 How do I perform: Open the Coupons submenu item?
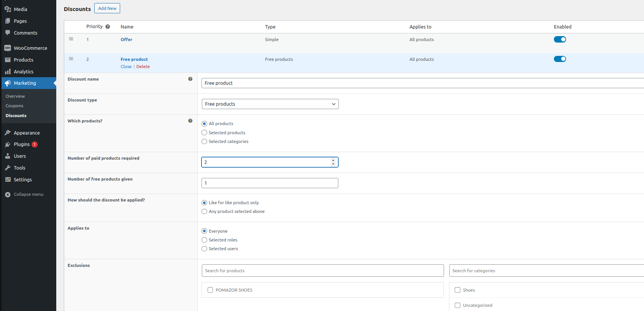point(14,106)
